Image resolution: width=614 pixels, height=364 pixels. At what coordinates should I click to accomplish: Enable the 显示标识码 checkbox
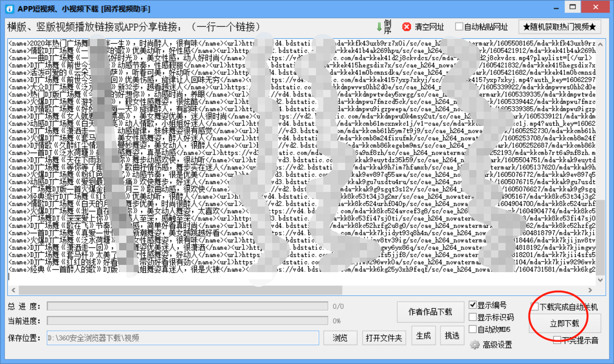473,317
